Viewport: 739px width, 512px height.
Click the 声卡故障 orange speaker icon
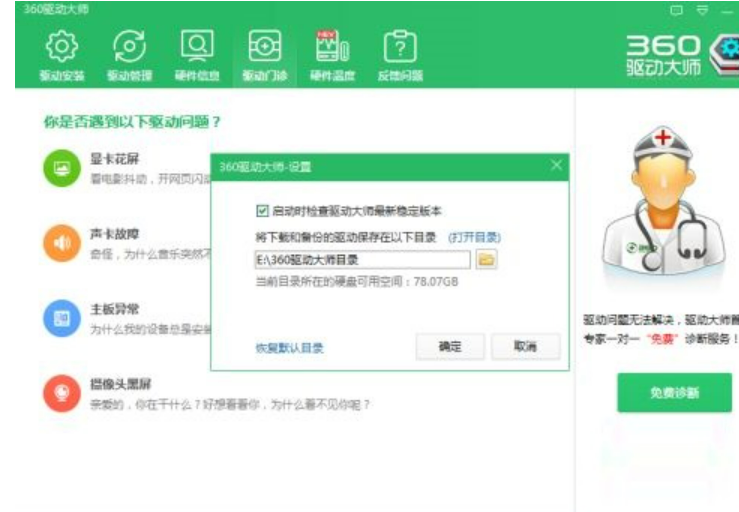point(62,243)
